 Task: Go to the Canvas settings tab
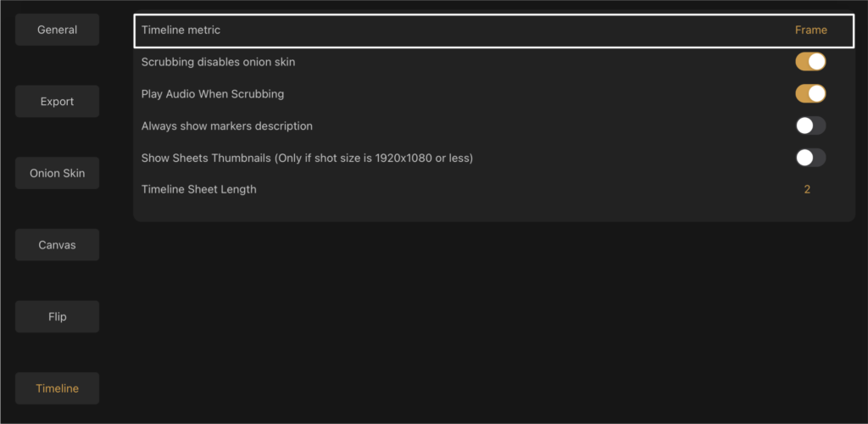[57, 245]
